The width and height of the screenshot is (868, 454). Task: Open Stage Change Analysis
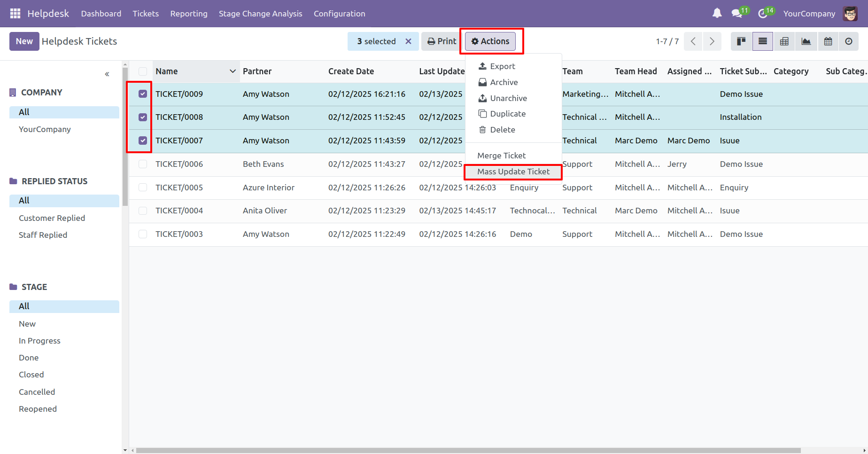(260, 14)
